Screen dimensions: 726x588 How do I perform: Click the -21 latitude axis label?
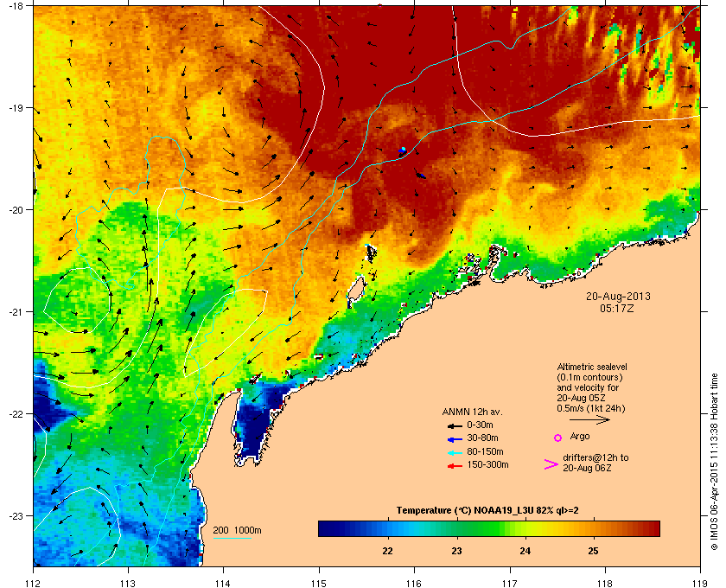(x=16, y=312)
